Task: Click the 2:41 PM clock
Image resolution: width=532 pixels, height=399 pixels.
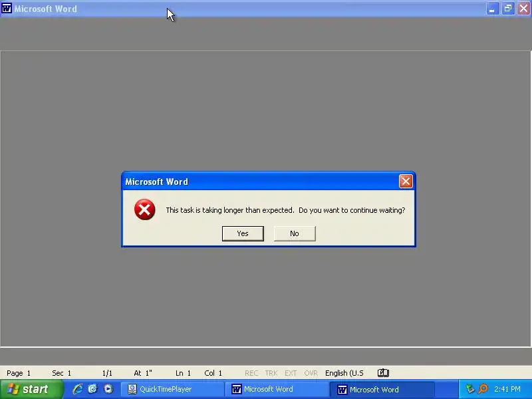Action: 507,389
